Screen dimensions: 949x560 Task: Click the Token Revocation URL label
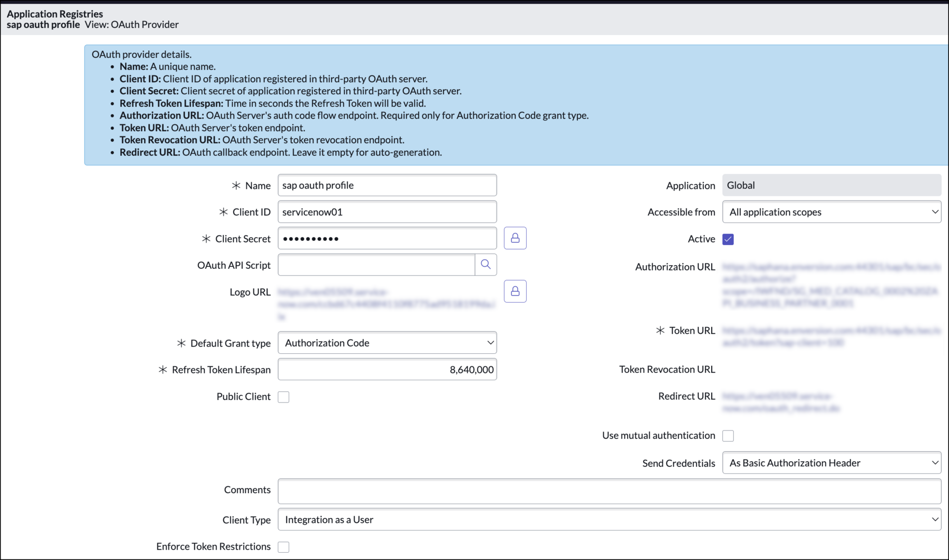click(667, 369)
